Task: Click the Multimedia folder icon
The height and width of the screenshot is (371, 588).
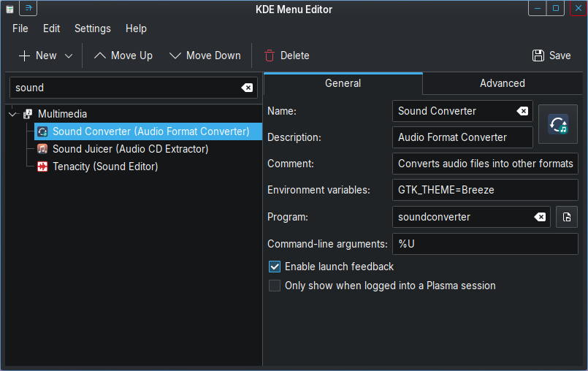Action: pyautogui.click(x=28, y=114)
